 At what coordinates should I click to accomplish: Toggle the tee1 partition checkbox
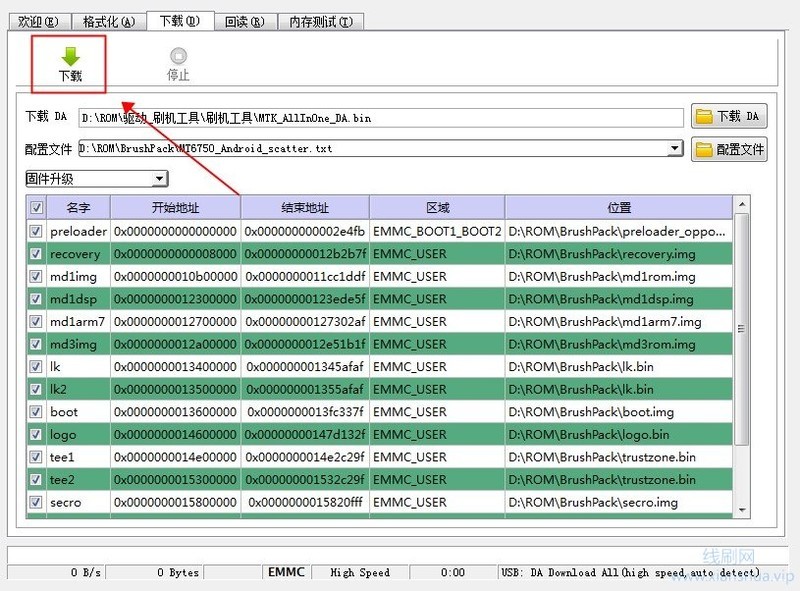(x=36, y=457)
